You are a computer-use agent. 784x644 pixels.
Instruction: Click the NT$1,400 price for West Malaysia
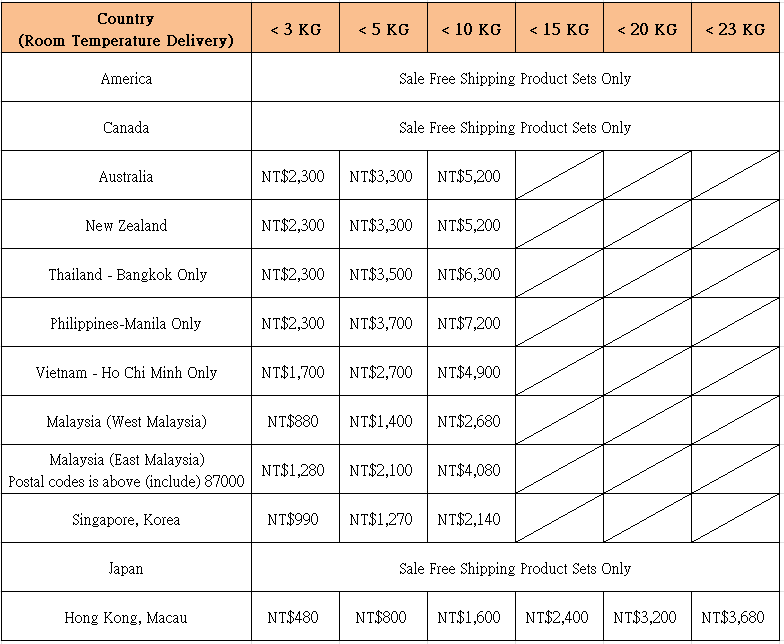point(381,421)
